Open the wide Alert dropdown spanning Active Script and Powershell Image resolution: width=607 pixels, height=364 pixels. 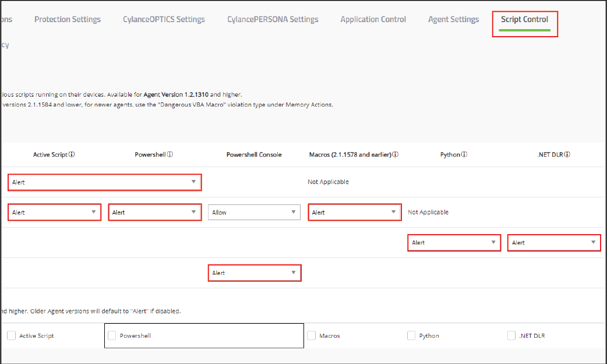click(104, 182)
